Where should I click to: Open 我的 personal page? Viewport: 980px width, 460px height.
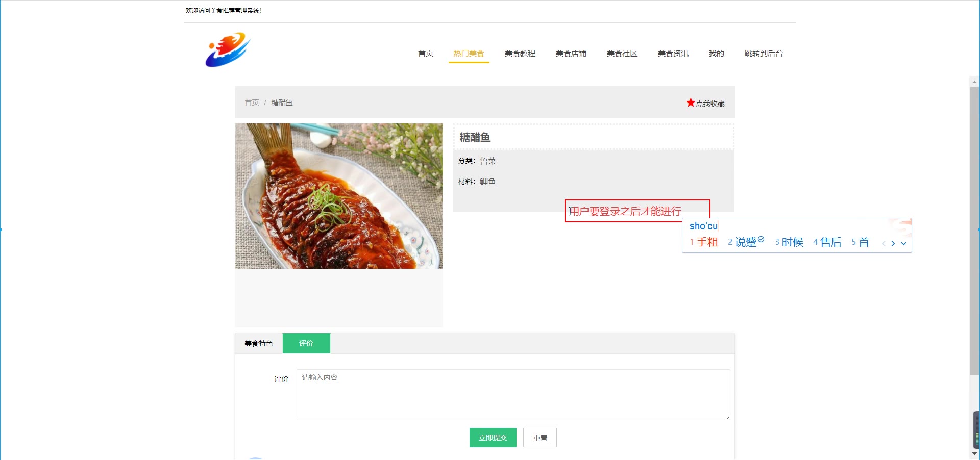tap(716, 54)
